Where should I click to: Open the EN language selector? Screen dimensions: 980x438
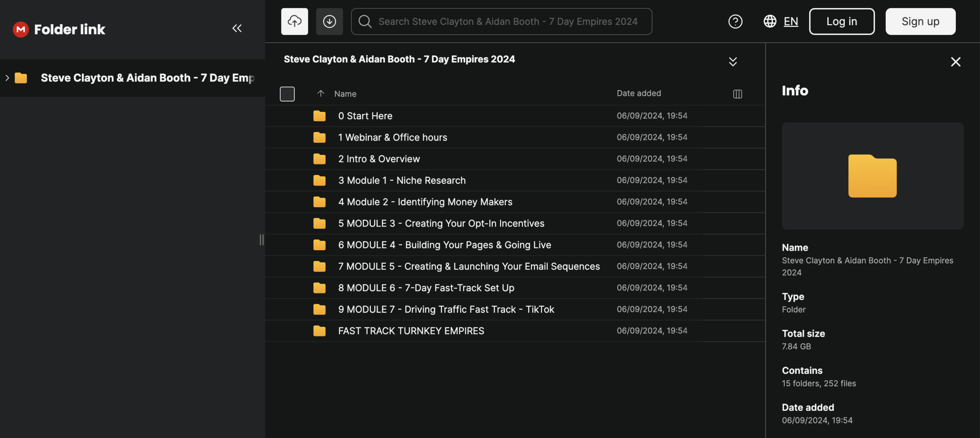point(791,21)
